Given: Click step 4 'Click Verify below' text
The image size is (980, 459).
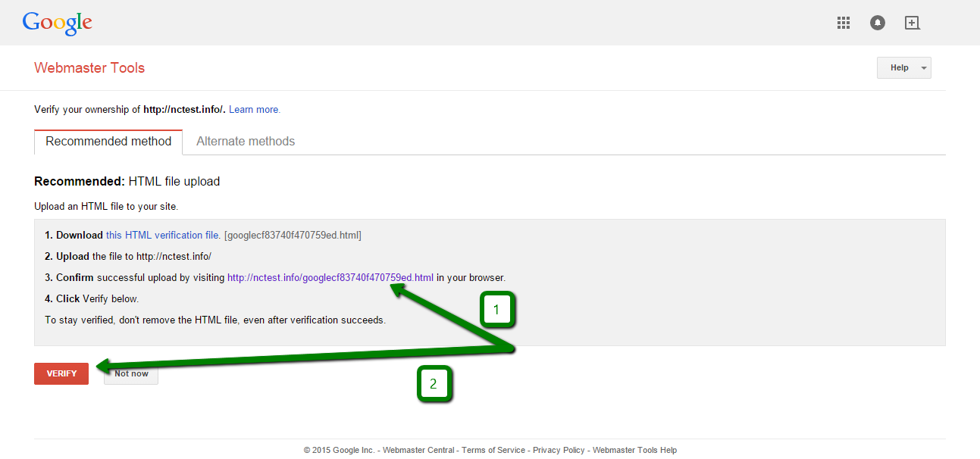Looking at the screenshot, I should tap(92, 299).
